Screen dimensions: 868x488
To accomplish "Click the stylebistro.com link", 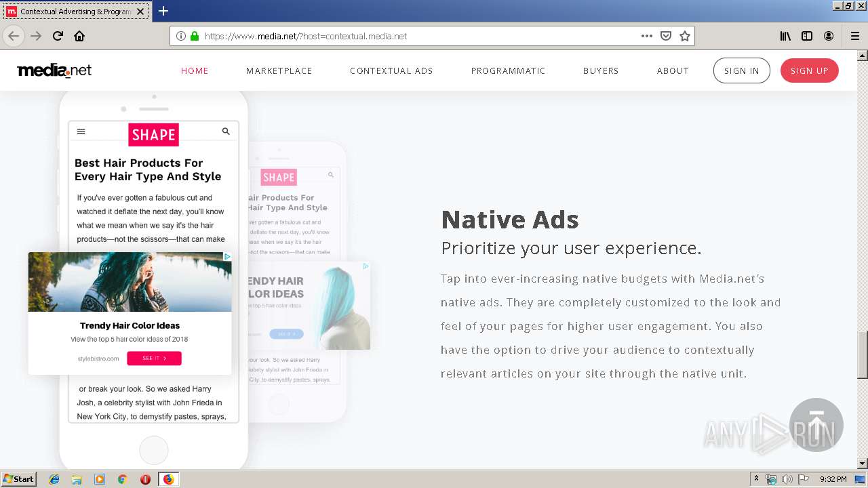I will coord(98,359).
